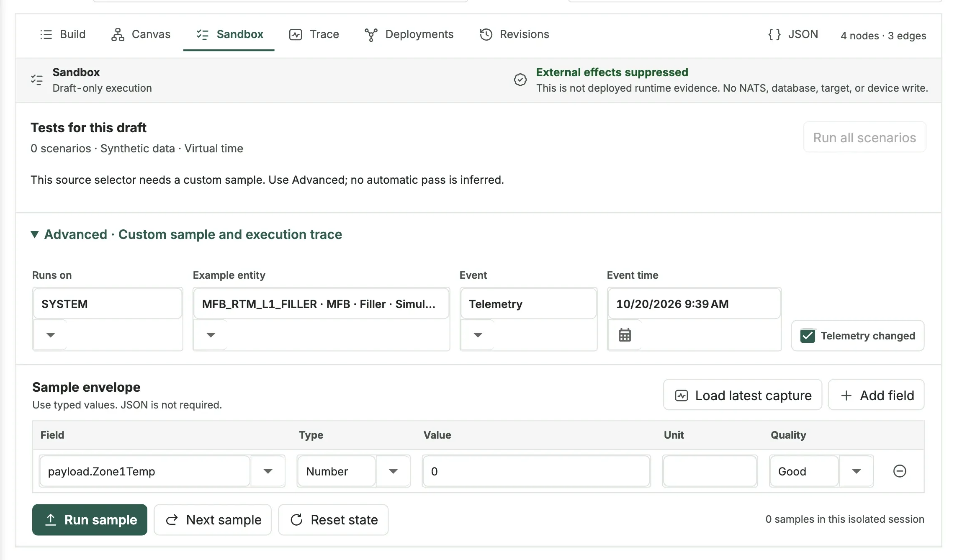Viewport: 957px width, 560px height.
Task: Click the Example entity MFB_RTM_L1_FILLER field
Action: 321,304
